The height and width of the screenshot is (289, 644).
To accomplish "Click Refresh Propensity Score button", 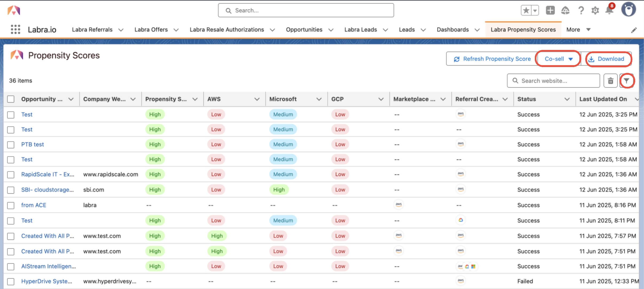I will [x=492, y=59].
